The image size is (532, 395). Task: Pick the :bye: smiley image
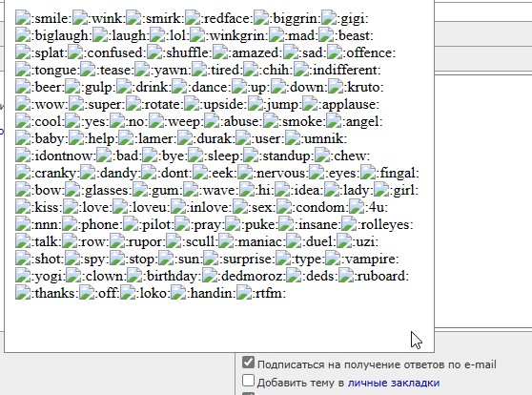pyautogui.click(x=150, y=156)
